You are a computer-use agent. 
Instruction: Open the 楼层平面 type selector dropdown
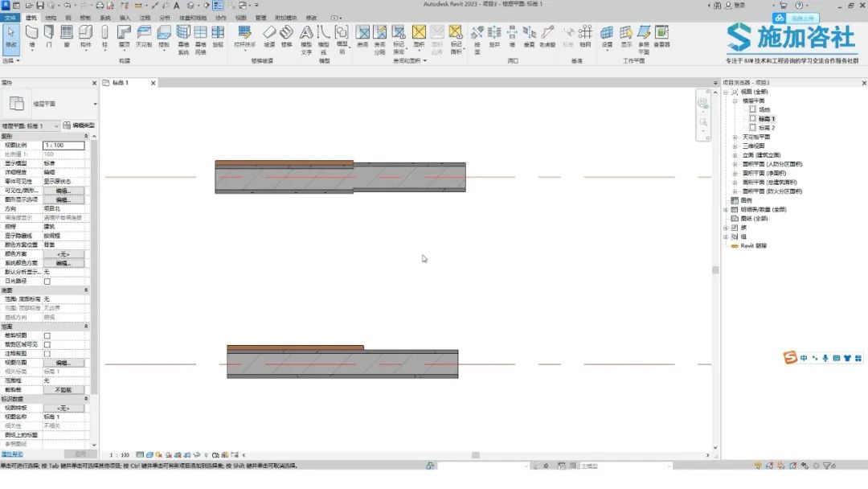tap(95, 104)
